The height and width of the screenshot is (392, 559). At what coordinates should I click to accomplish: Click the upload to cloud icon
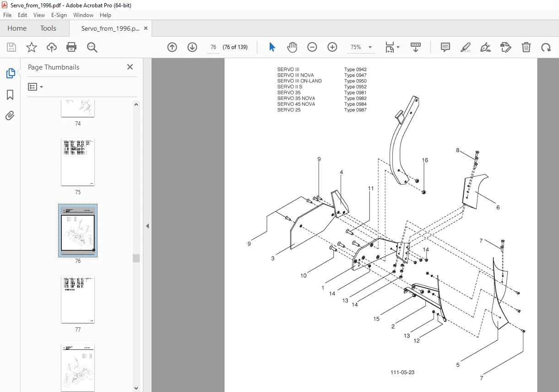click(x=52, y=47)
